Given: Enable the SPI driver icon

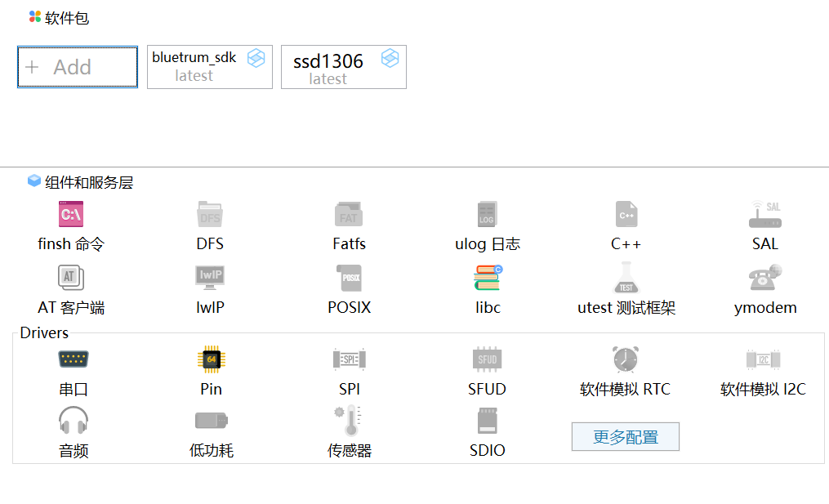Looking at the screenshot, I should 349,359.
